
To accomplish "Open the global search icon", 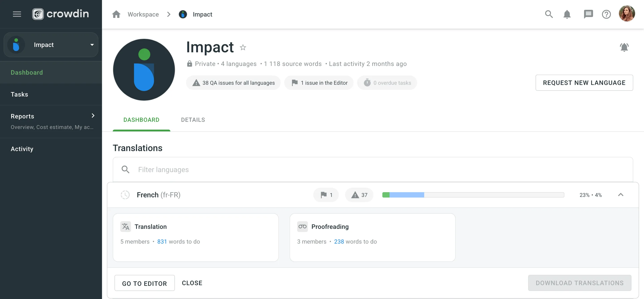I will click(x=549, y=14).
